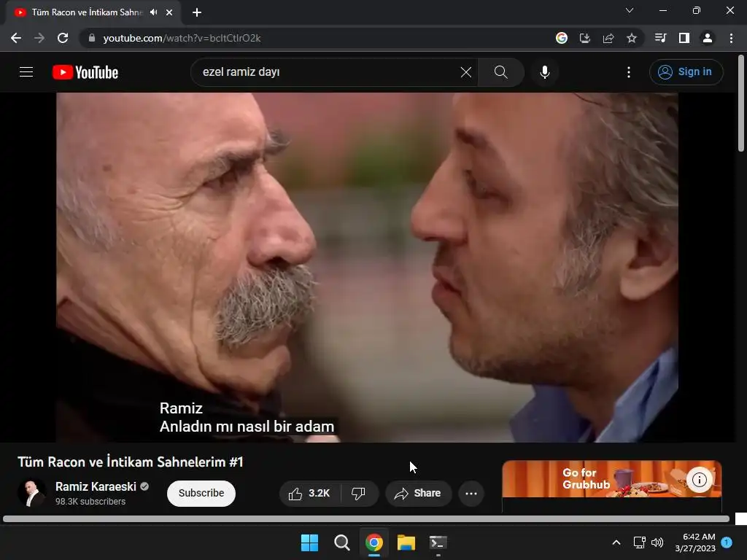Open the Go for Grubhub ad banner
The width and height of the screenshot is (747, 560).
(612, 478)
